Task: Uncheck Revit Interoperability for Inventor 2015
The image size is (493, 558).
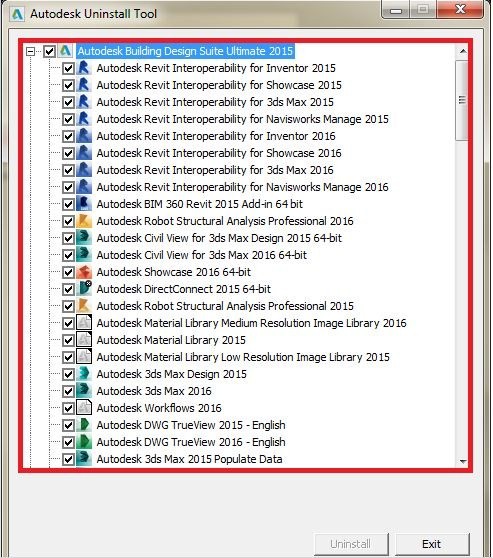Action: (x=68, y=68)
